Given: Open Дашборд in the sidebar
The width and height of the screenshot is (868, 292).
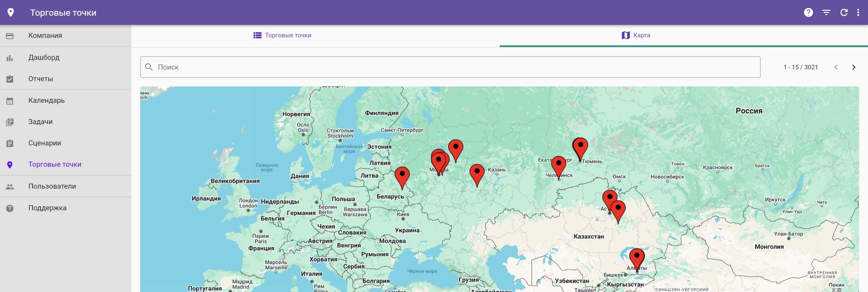Looking at the screenshot, I should coord(65,58).
